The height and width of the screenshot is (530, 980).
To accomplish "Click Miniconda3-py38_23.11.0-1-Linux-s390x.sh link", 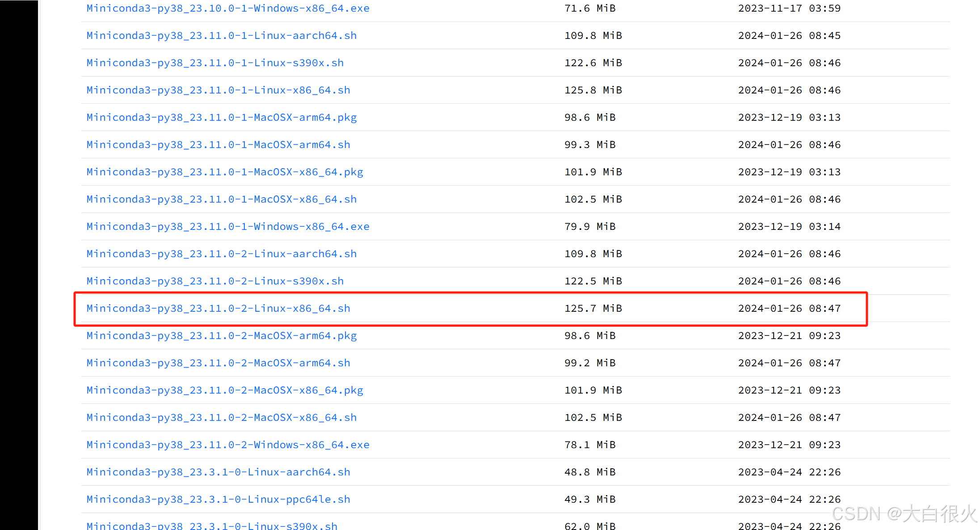I will click(x=215, y=63).
